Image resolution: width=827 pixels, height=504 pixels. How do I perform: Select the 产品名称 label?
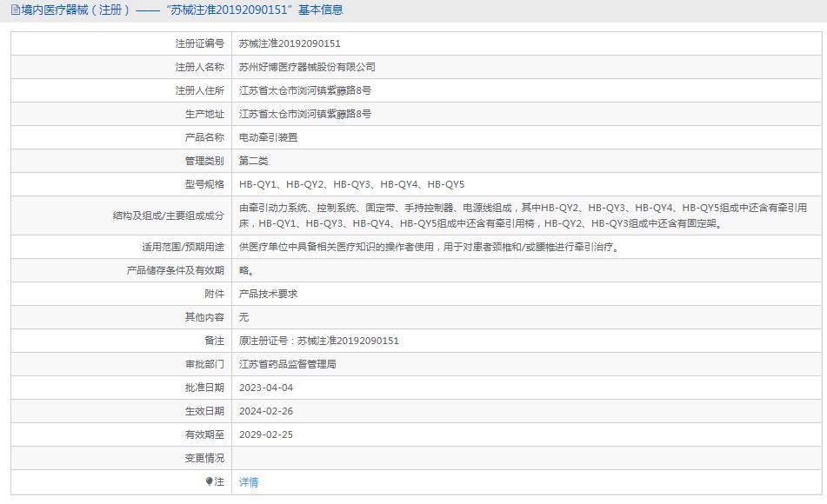(x=204, y=137)
